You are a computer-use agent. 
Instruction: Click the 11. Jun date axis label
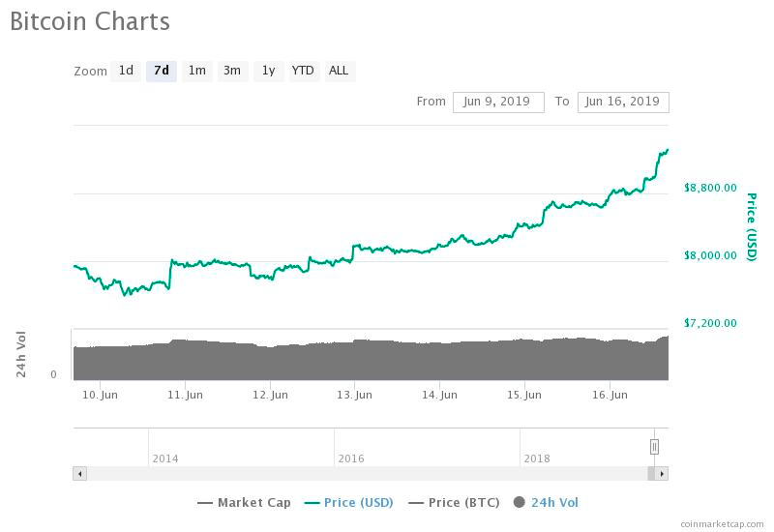click(185, 395)
